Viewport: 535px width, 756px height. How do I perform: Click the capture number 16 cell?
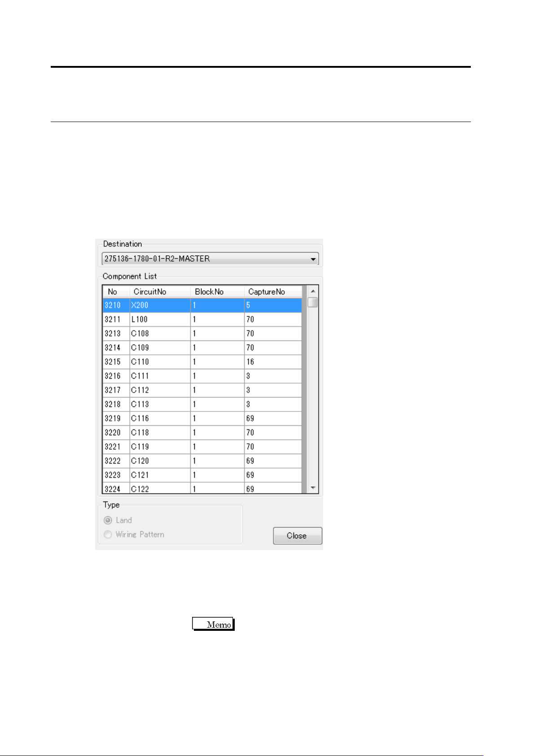click(273, 362)
